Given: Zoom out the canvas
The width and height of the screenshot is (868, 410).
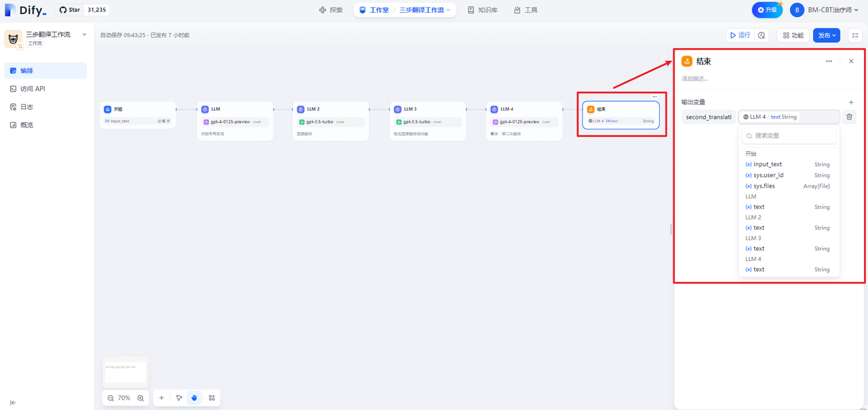Looking at the screenshot, I should [111, 398].
